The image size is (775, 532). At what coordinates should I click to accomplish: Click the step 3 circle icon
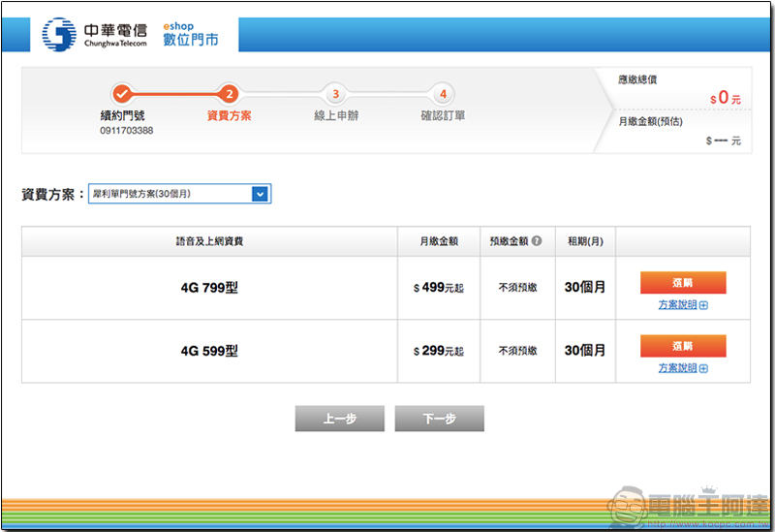tap(335, 94)
